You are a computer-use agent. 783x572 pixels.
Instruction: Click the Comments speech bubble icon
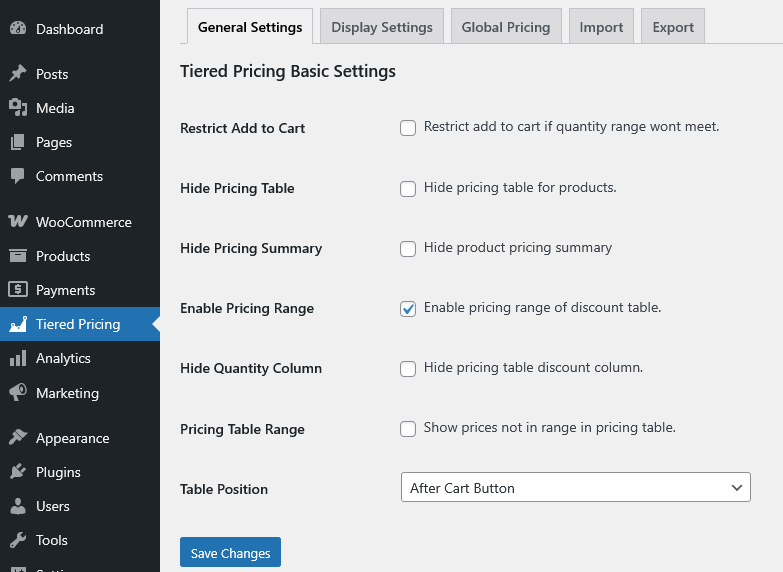click(x=18, y=176)
